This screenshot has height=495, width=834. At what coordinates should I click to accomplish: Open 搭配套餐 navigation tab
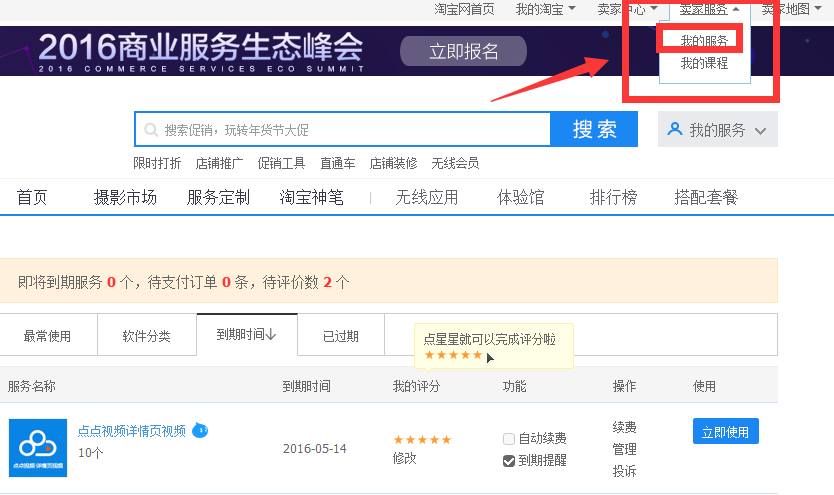[x=706, y=197]
